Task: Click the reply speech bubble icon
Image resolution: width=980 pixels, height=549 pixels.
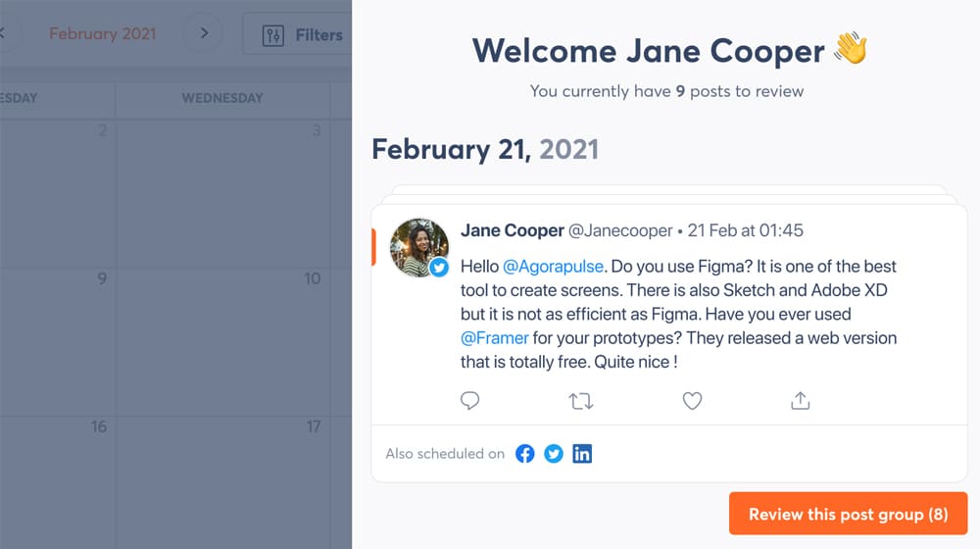Action: [470, 401]
